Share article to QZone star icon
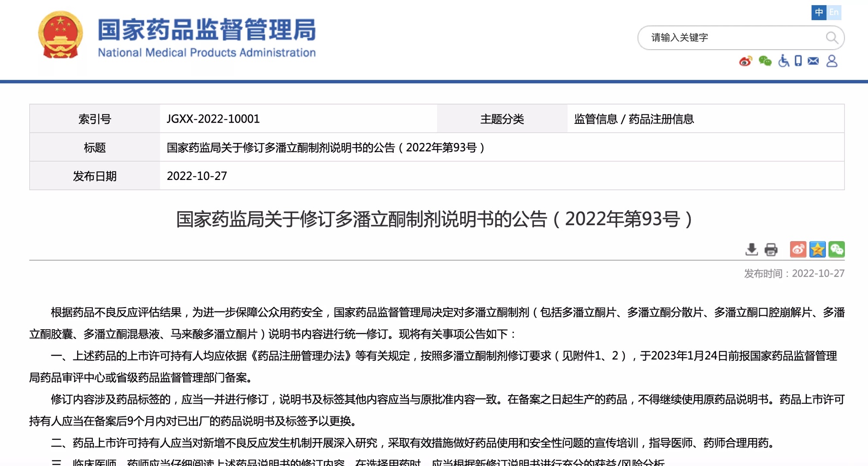The width and height of the screenshot is (868, 466). (x=817, y=249)
